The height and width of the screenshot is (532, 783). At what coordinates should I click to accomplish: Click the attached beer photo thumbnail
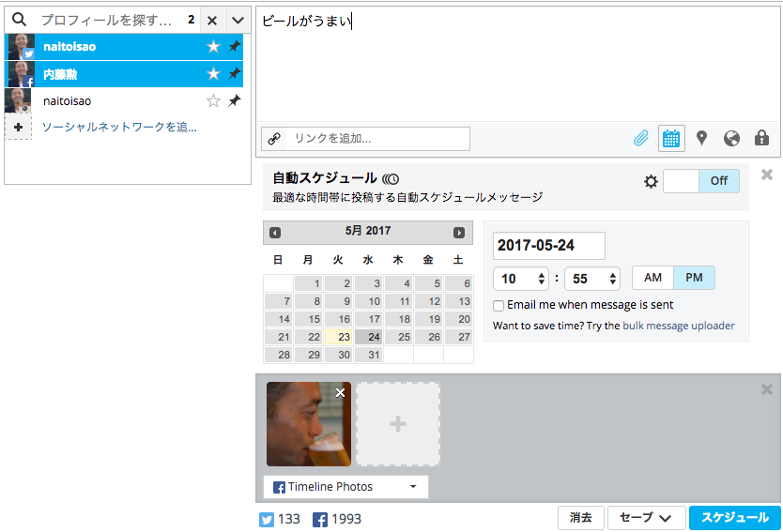pos(309,424)
